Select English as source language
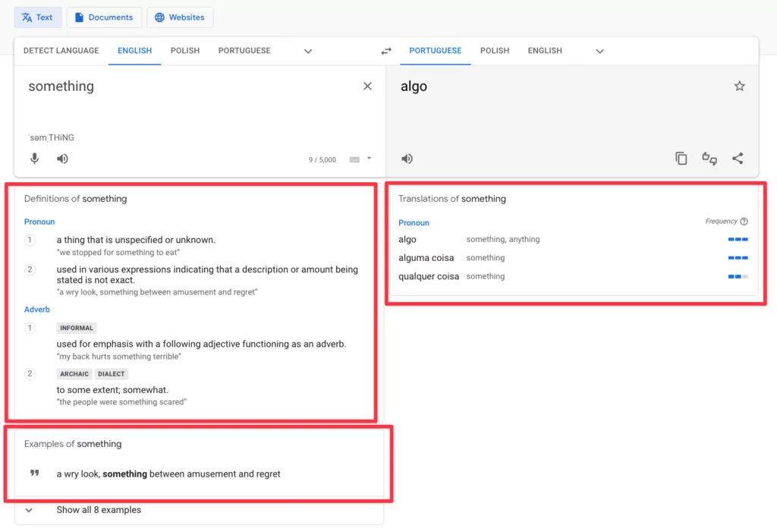This screenshot has height=532, width=777. pos(134,51)
